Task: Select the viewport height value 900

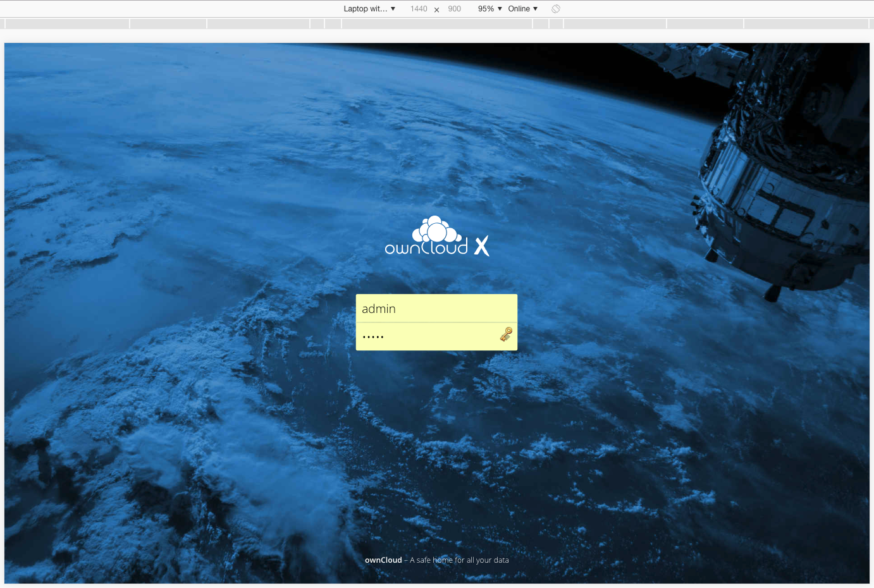Action: (x=454, y=8)
